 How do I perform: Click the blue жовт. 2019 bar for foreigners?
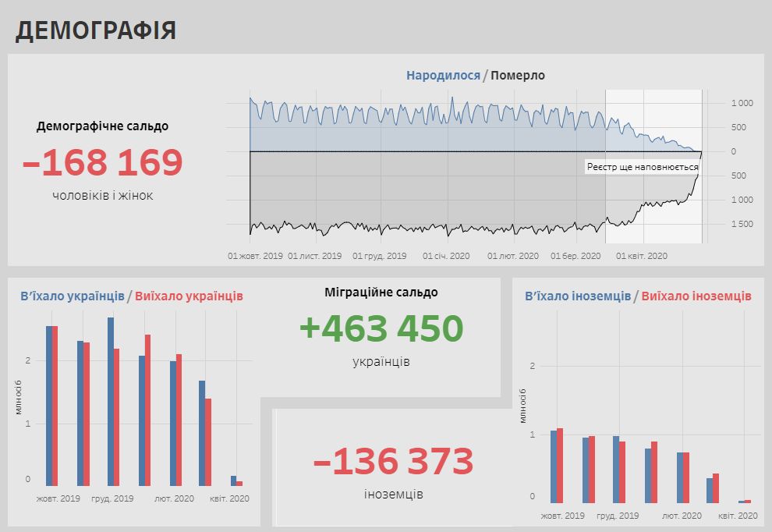point(554,466)
